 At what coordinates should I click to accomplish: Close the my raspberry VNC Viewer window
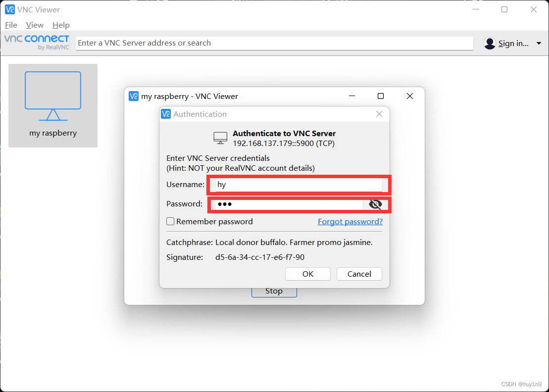(x=410, y=96)
